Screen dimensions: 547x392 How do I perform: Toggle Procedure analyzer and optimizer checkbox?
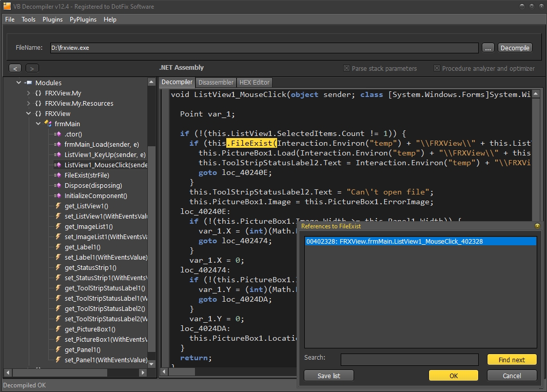click(x=437, y=68)
